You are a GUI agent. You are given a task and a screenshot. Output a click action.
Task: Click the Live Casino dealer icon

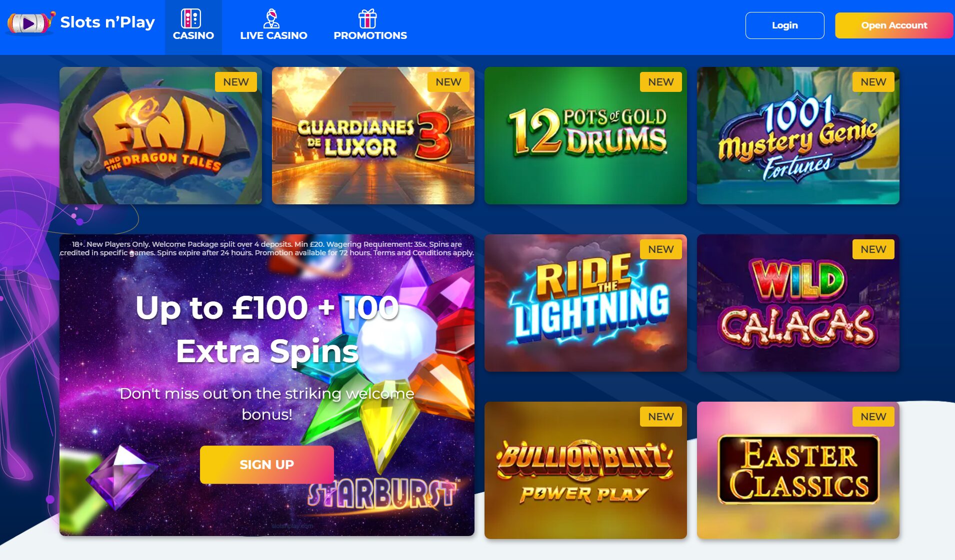point(271,18)
